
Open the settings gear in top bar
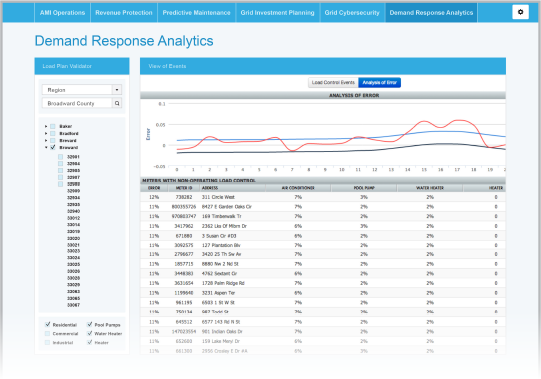(520, 12)
